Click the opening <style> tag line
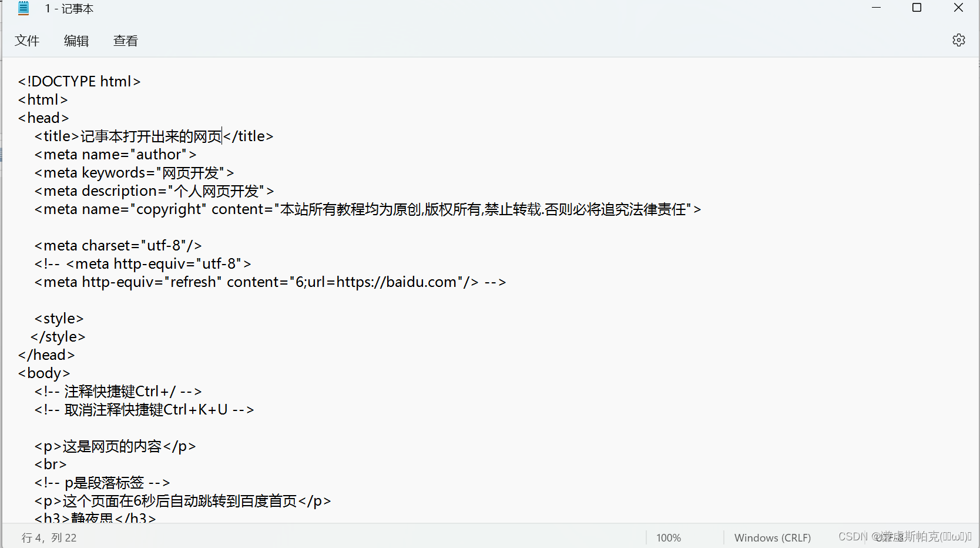 (59, 318)
